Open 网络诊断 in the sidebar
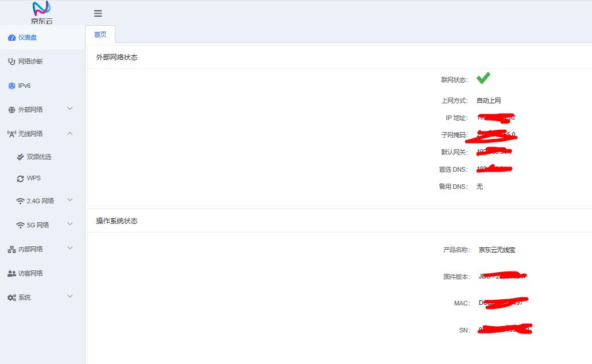 42,61
